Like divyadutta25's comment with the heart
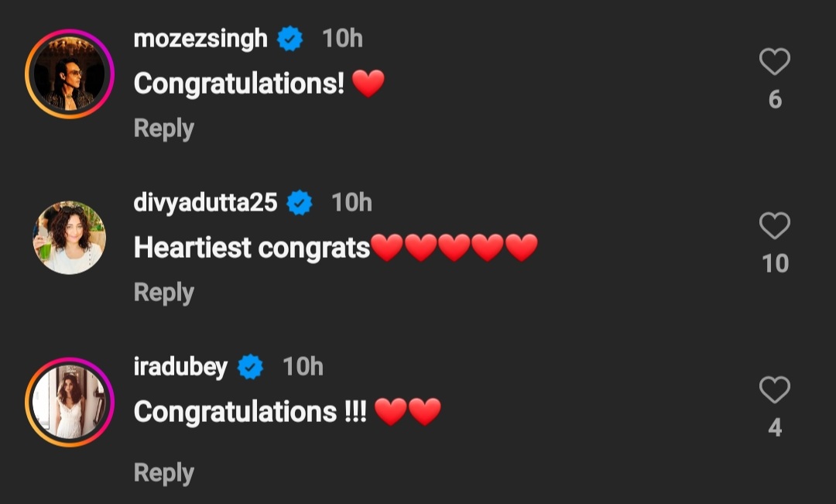The height and width of the screenshot is (504, 836). click(x=774, y=226)
